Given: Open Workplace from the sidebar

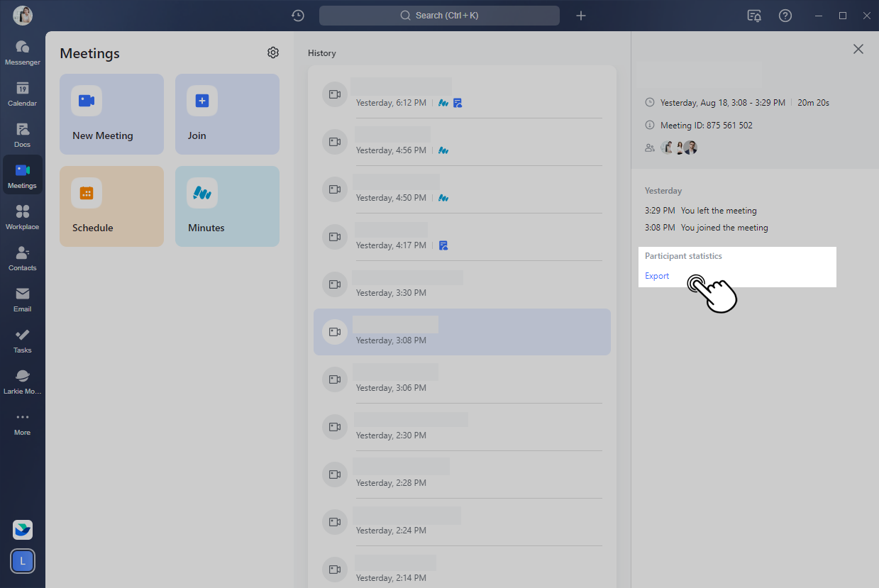Looking at the screenshot, I should [22, 217].
